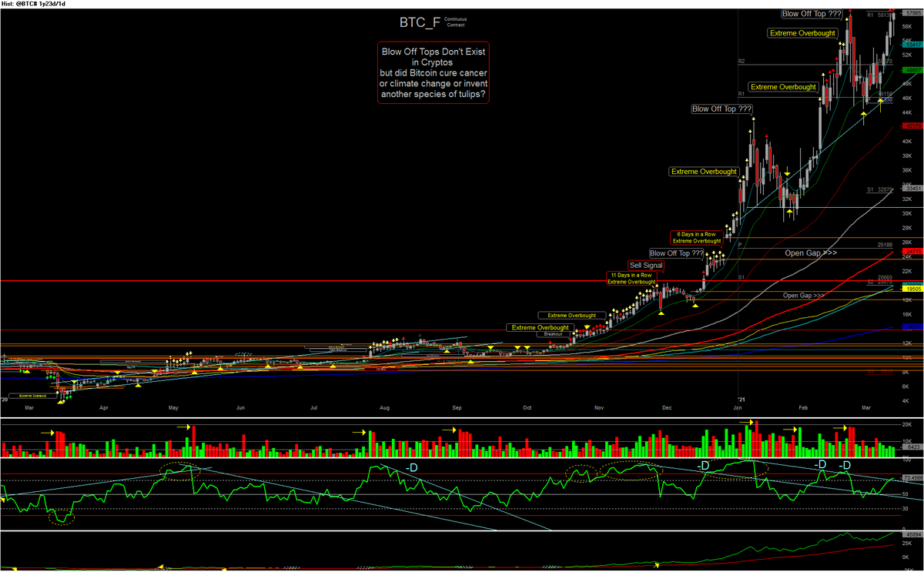The image size is (924, 572).
Task: Select the '6 Days in a Row' annotation
Action: tap(695, 237)
